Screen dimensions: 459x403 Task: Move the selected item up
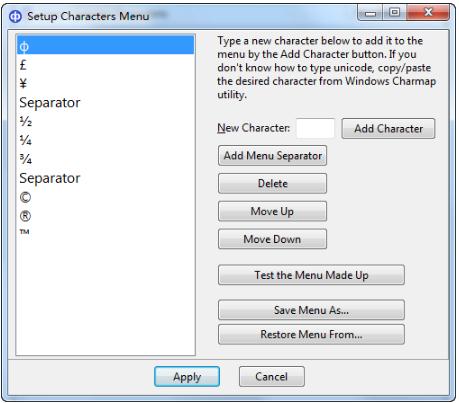pyautogui.click(x=272, y=211)
